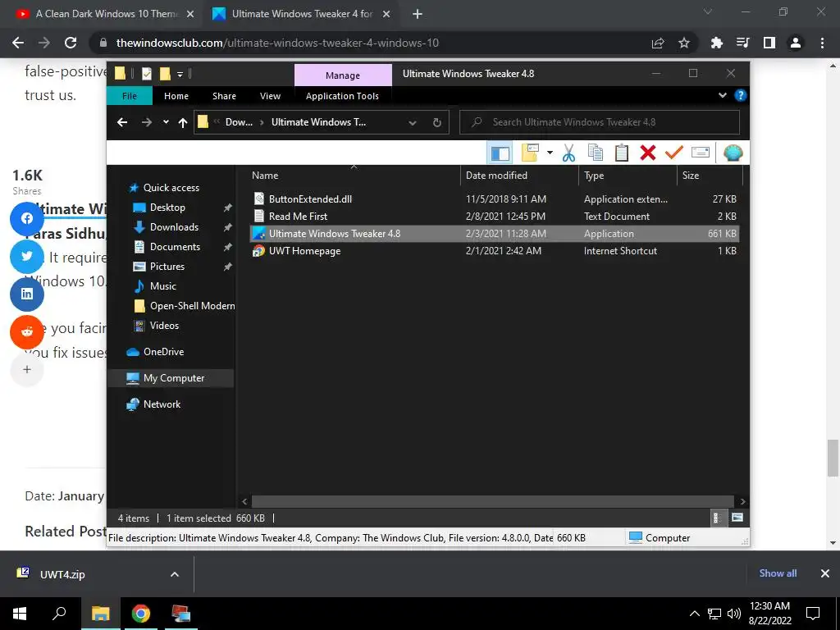Expand the folder settings dropdown arrow
Image resolution: width=840 pixels, height=630 pixels.
click(x=550, y=153)
